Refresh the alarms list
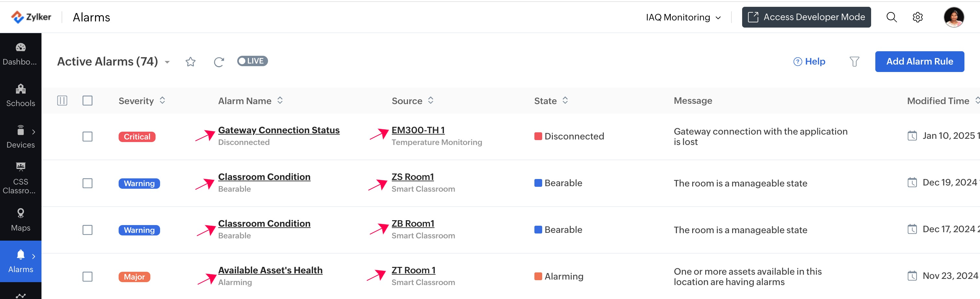The image size is (980, 299). [x=219, y=62]
